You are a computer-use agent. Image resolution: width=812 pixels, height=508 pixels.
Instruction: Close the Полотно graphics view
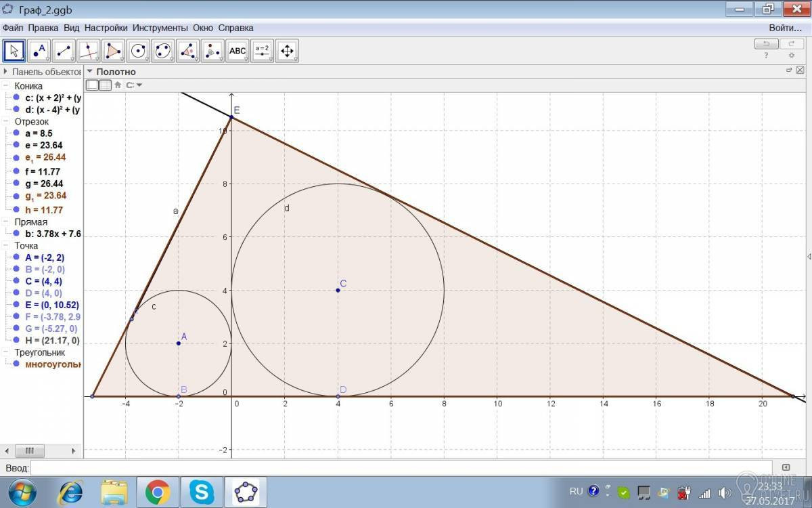800,70
